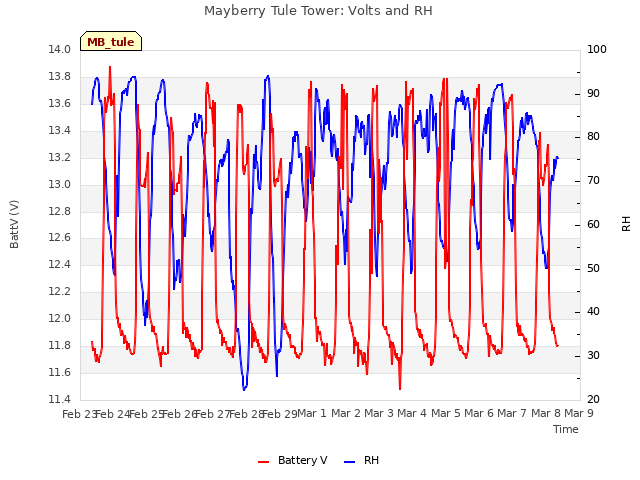Click the Mar 9 date tick label
Image resolution: width=640 pixels, height=480 pixels.
pyautogui.click(x=579, y=413)
